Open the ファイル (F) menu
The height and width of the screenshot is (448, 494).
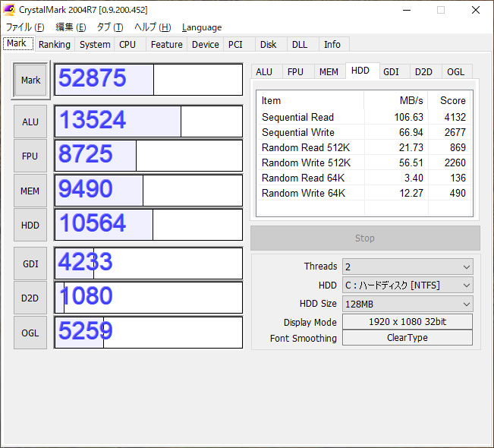point(25,27)
